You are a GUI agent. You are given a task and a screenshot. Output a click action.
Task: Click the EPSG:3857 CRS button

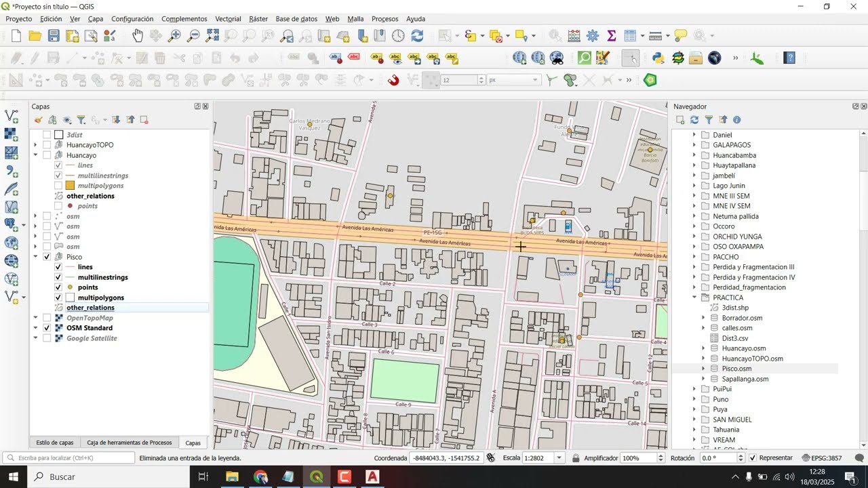[821, 458]
